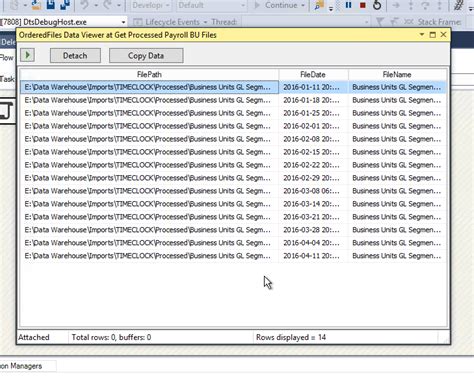Image resolution: width=474 pixels, height=377 pixels.
Task: Select the FileDate cell 2016-01-18
Action: tap(313, 100)
